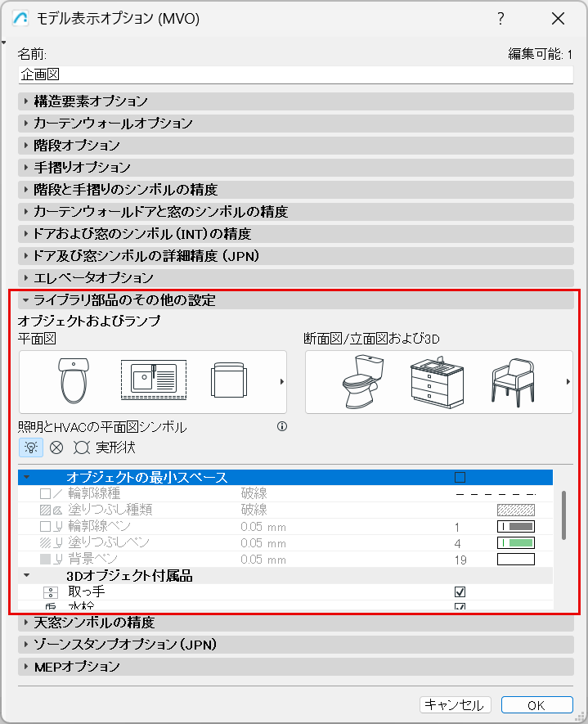Collapse ライブラリ部品のその他の設定 panel
The height and width of the screenshot is (724, 588).
[296, 300]
